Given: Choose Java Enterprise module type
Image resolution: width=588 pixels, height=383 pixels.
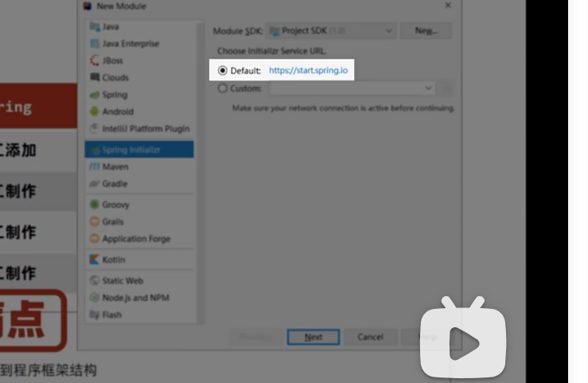Looking at the screenshot, I should pos(139,44).
